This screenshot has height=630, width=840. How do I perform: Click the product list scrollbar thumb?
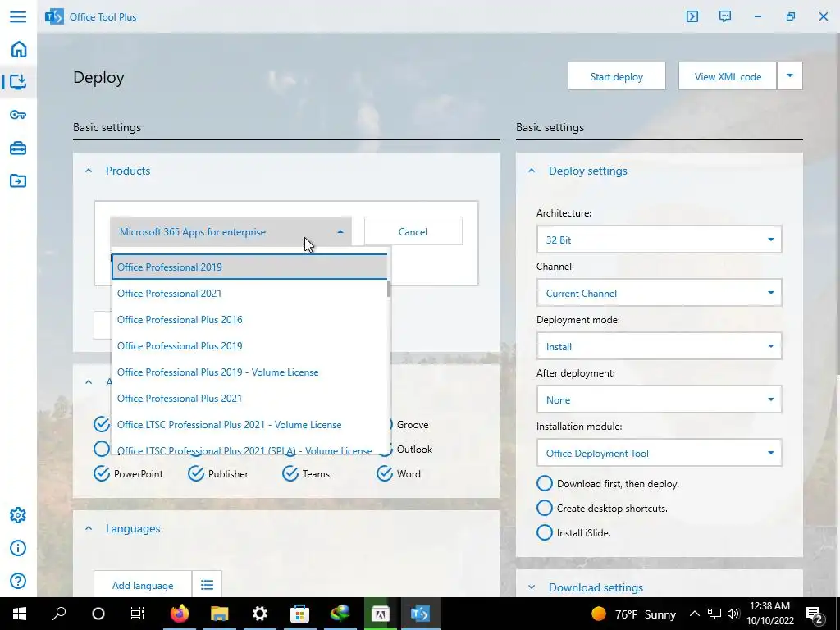[x=389, y=288]
